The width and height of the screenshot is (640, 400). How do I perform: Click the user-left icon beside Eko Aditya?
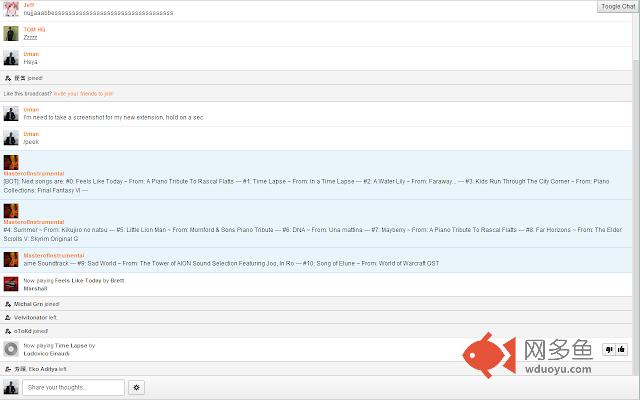point(8,369)
